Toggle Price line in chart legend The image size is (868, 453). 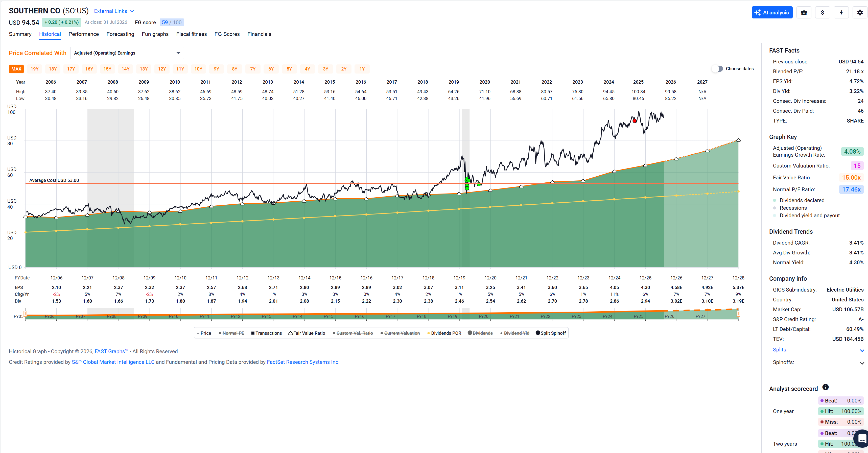tap(204, 333)
